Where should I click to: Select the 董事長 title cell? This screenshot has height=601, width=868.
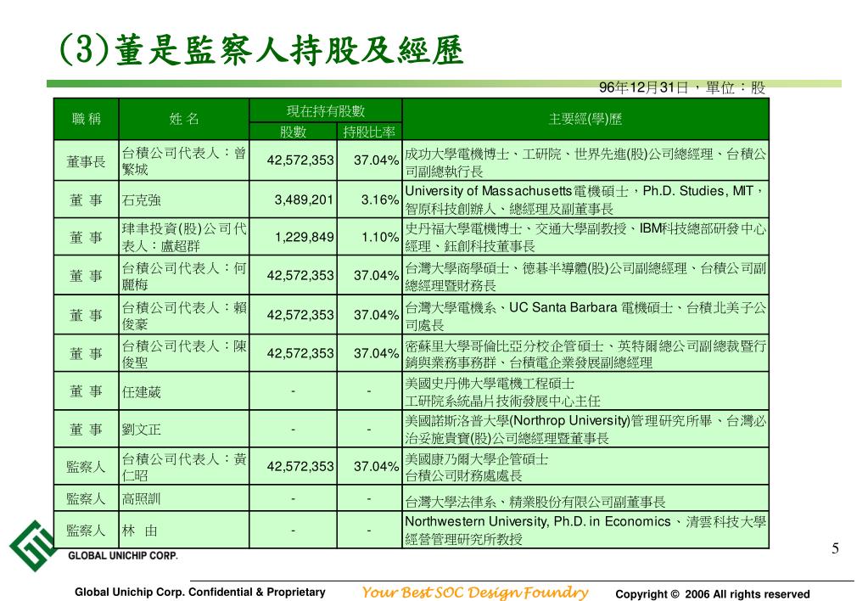[x=87, y=161]
